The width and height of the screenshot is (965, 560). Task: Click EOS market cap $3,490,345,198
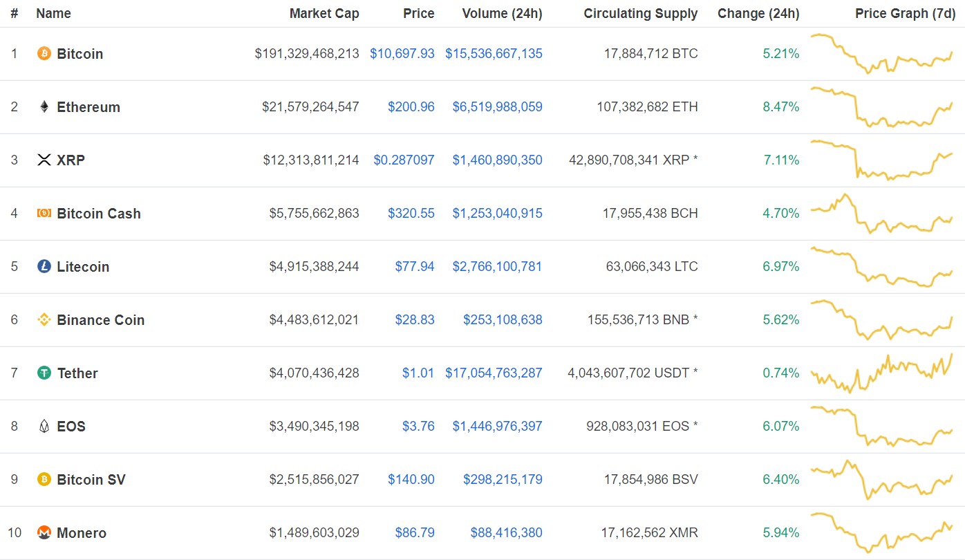315,426
